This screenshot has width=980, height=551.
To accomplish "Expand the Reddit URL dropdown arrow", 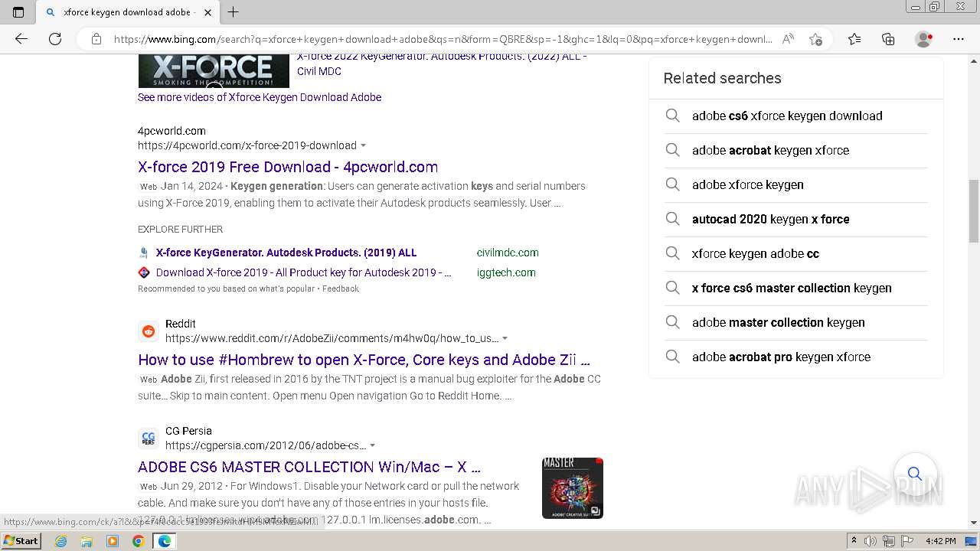I will [x=505, y=338].
